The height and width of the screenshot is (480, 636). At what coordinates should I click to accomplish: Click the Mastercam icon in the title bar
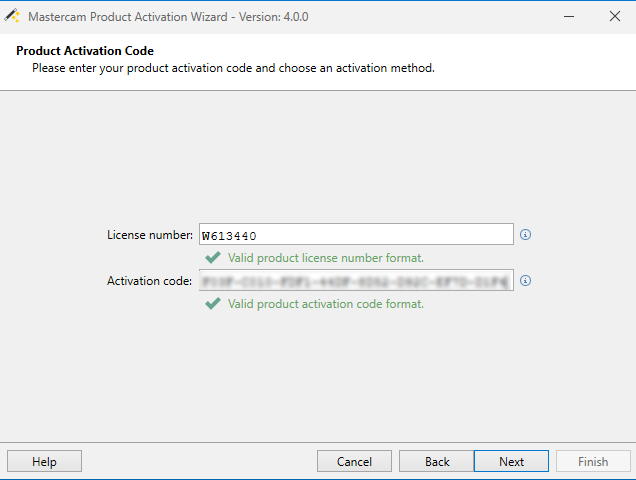pyautogui.click(x=13, y=16)
